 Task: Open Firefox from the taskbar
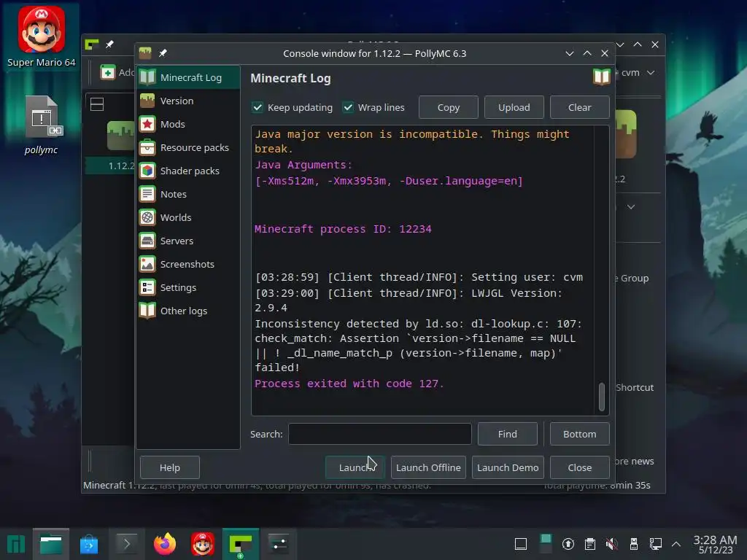(165, 544)
